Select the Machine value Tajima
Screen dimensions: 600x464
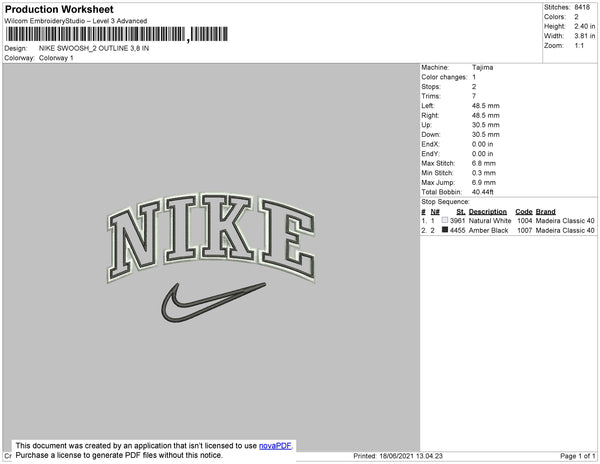483,67
